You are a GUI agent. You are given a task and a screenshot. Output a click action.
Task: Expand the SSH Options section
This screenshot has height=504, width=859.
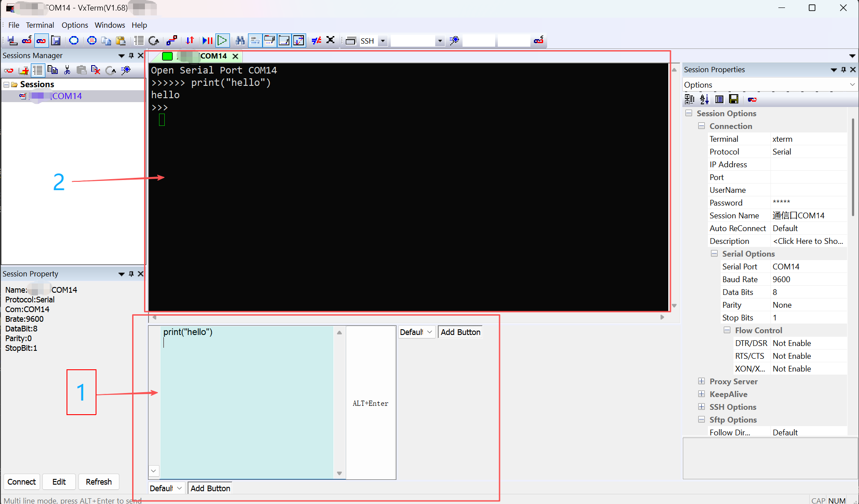point(702,407)
